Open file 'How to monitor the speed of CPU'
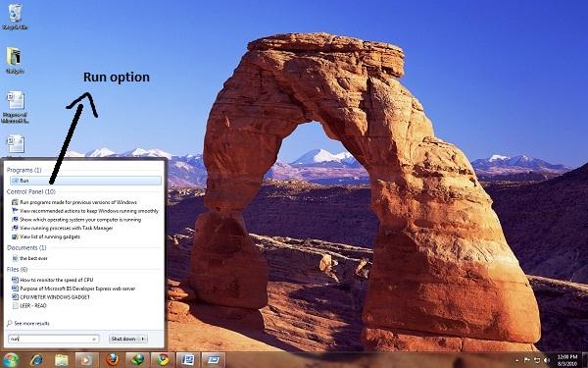 coord(56,280)
